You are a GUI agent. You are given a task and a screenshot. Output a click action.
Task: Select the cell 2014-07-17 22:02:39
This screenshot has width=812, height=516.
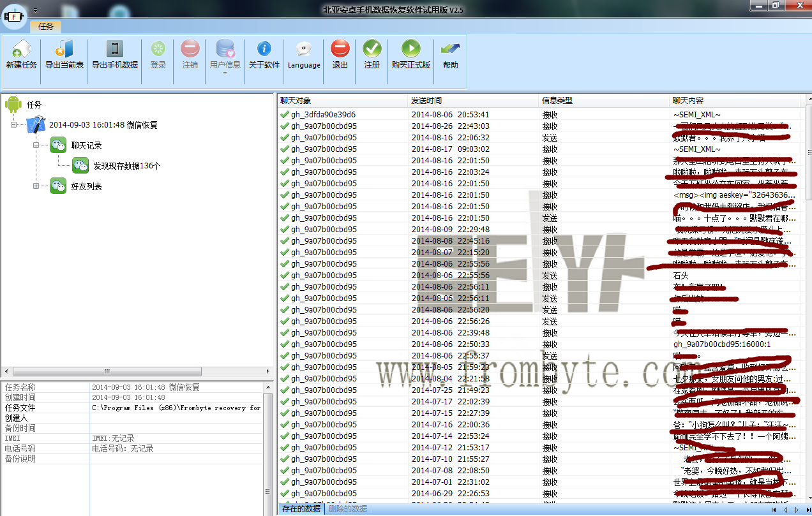click(x=451, y=402)
